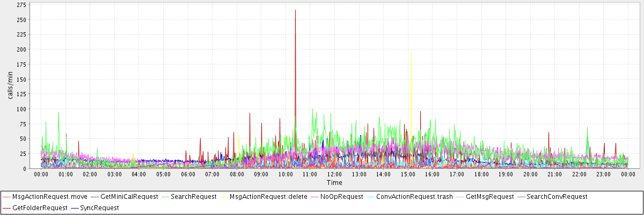Click the calls/min y-axis title
Image resolution: width=644 pixels, height=215 pixels.
click(x=9, y=85)
